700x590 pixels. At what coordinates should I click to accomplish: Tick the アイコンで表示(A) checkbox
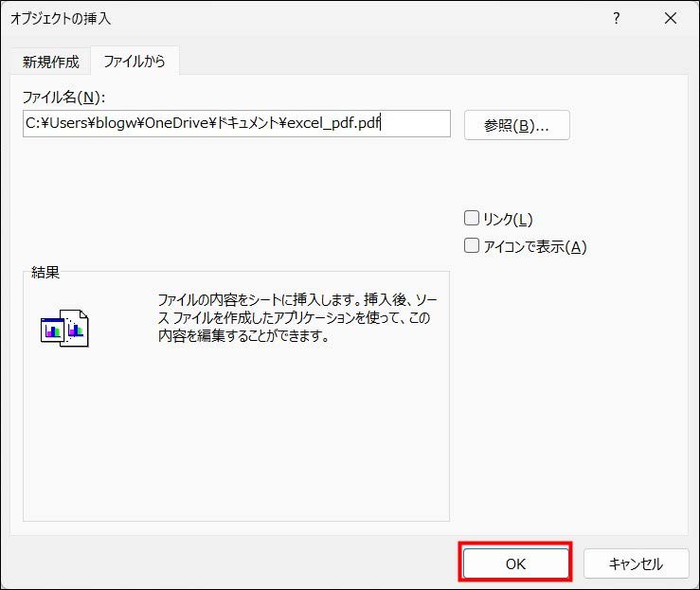[x=472, y=246]
